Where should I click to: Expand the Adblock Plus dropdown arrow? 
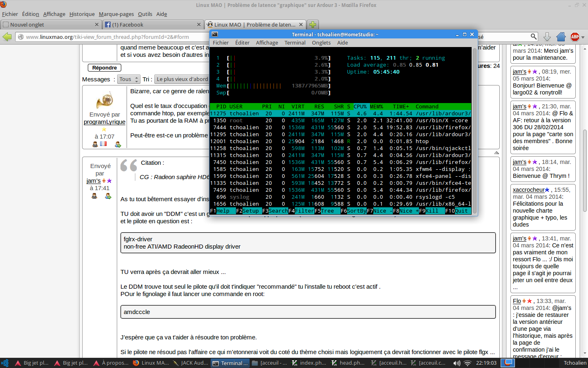tap(583, 37)
